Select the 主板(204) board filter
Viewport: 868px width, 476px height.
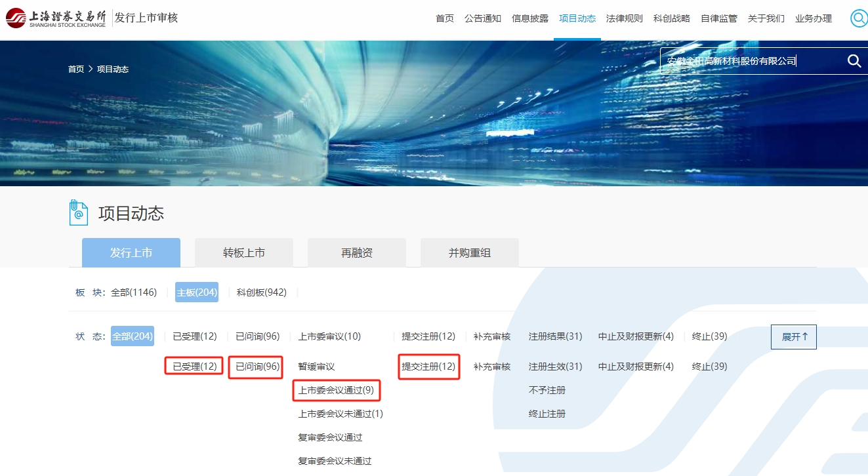(x=197, y=292)
